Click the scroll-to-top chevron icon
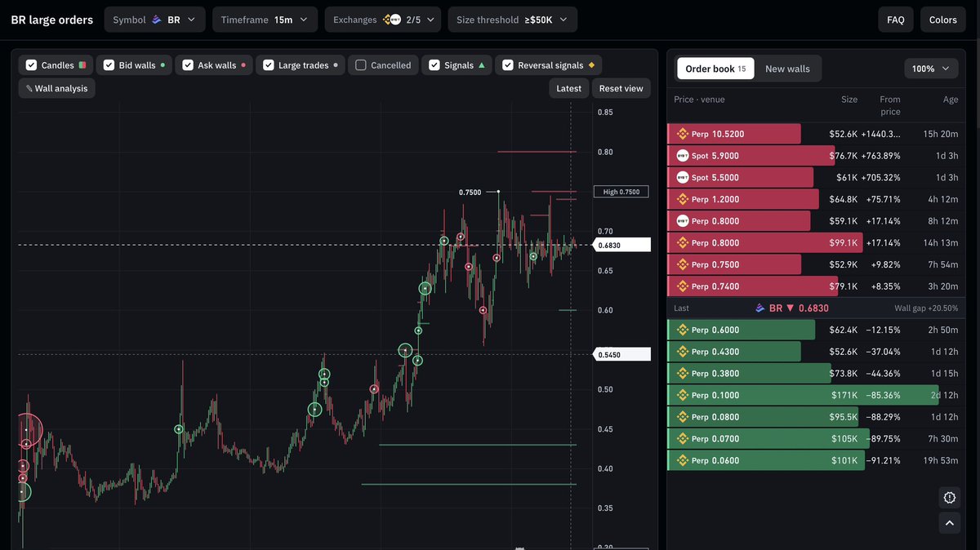The width and height of the screenshot is (980, 550). (x=949, y=523)
